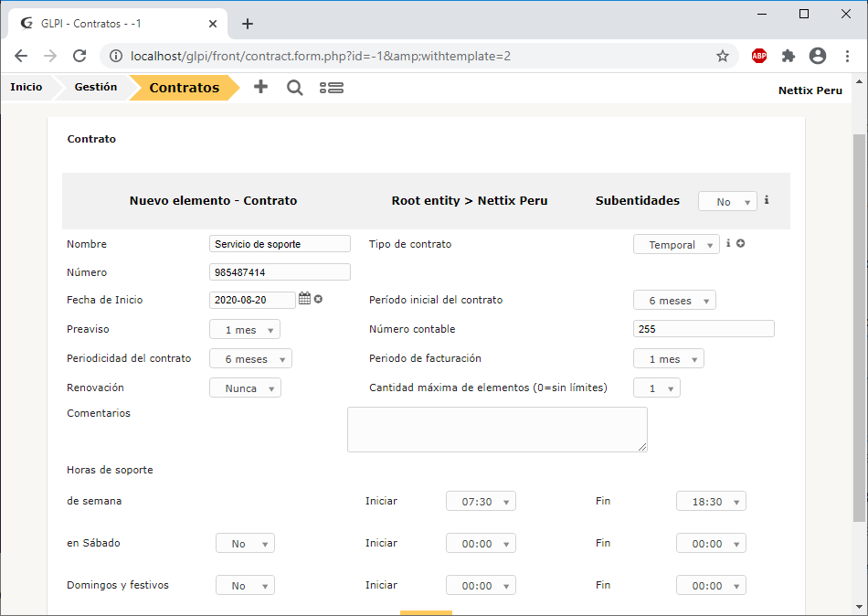Bookmark this page with the star icon
Viewport: 868px width, 616px height.
click(x=722, y=56)
